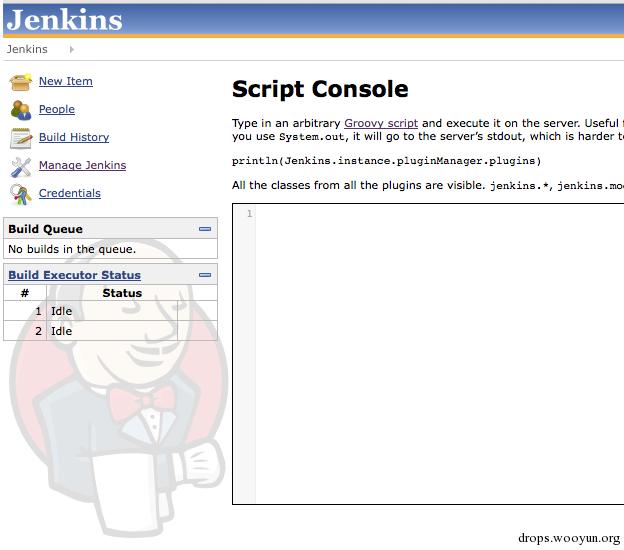Open the Manage Jenkins link

coord(82,165)
